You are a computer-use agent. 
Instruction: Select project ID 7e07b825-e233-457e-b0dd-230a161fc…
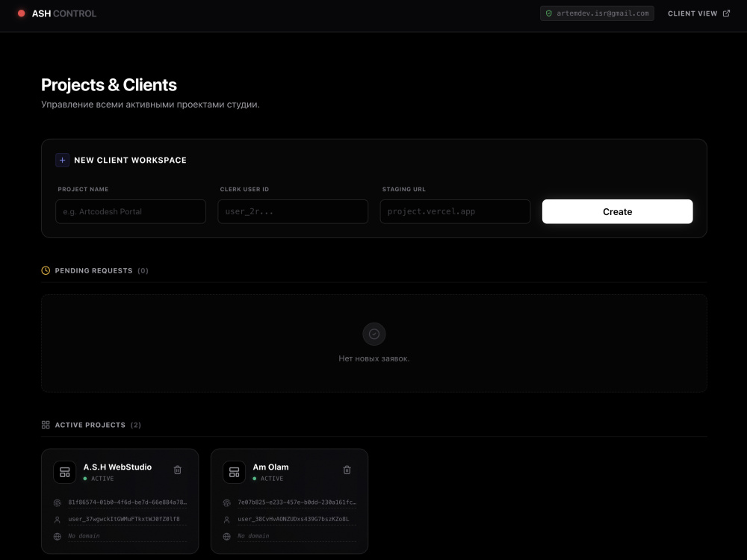click(x=297, y=503)
